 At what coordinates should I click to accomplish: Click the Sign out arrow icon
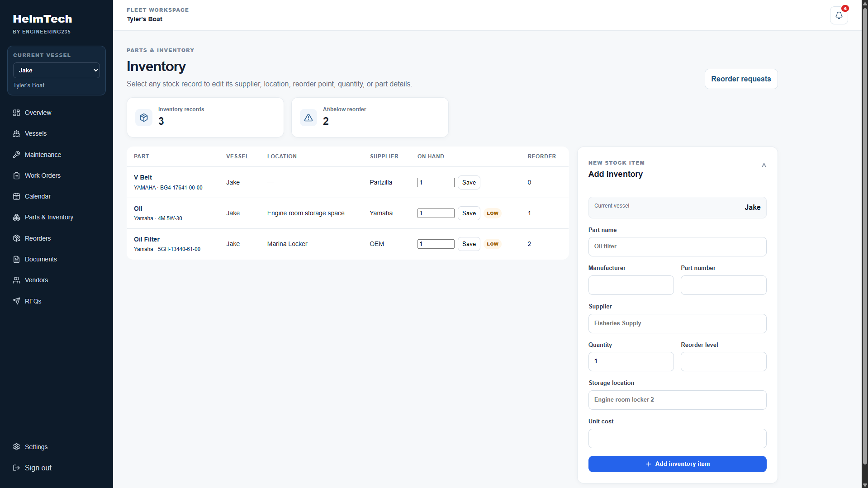pyautogui.click(x=17, y=468)
